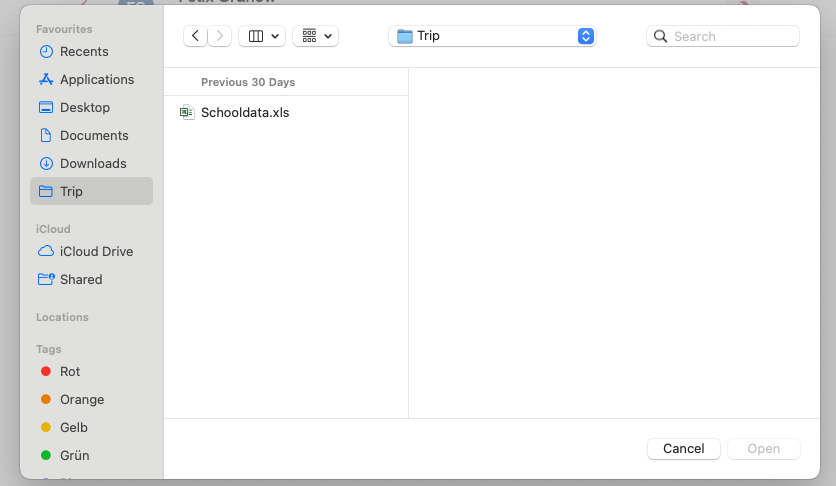This screenshot has height=486, width=836.
Task: Choose the green Grün tag
Action: 74,455
